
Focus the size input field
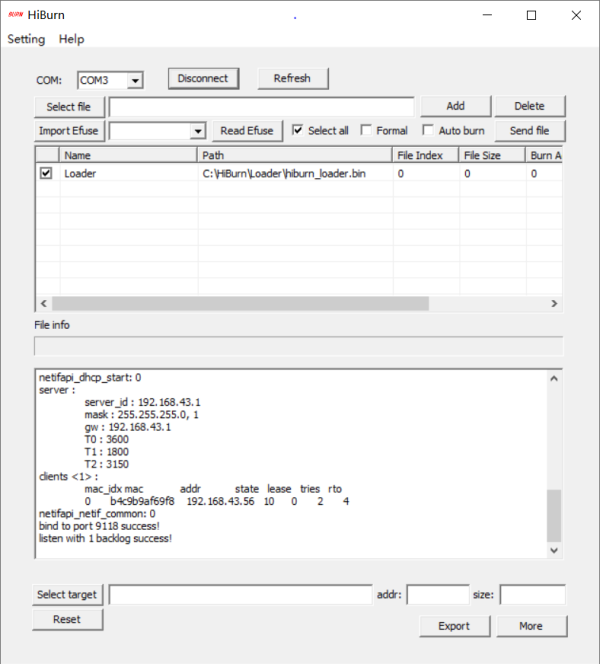click(533, 595)
